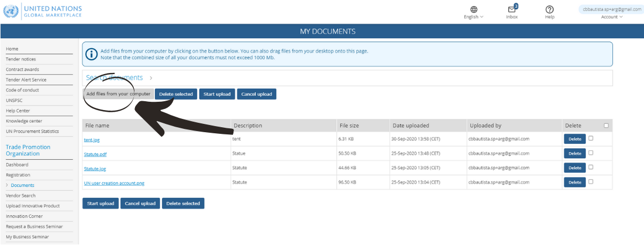
Task: Open My Business Seminar in sidebar
Action: click(x=27, y=236)
